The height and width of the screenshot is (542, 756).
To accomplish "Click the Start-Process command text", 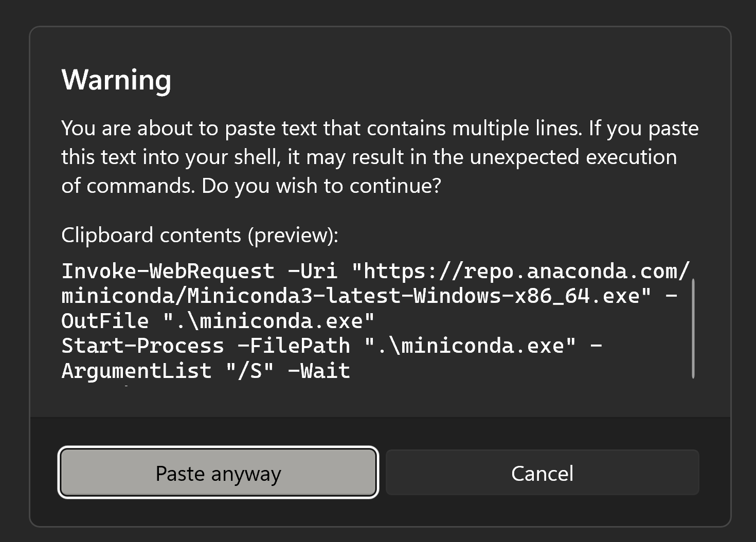I will (x=142, y=346).
